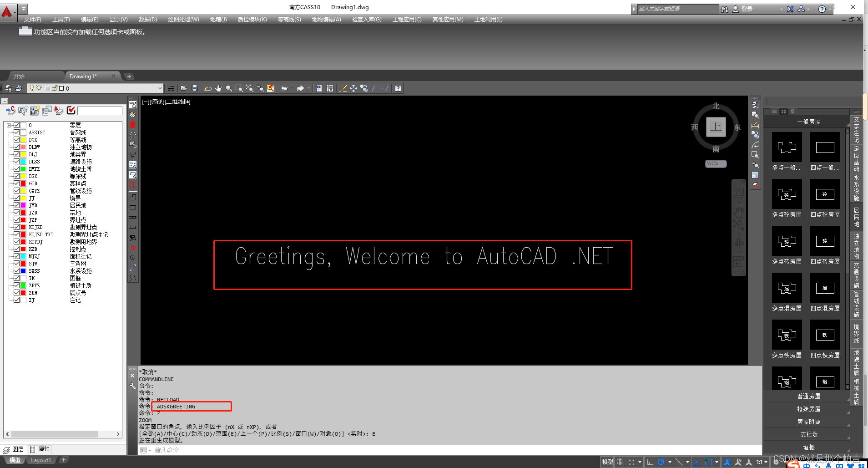Click the Help question-mark icon in the toolbar
Screen dimensions: 868x468
coord(398,88)
